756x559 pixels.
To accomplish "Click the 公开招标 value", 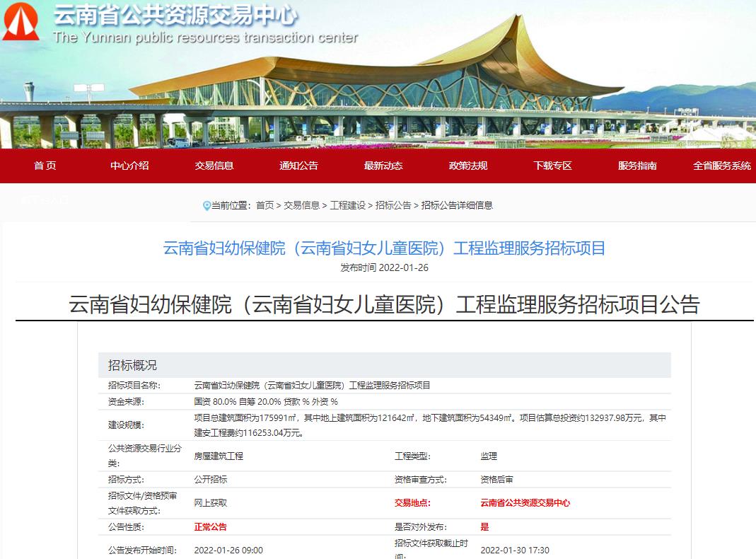I will (210, 480).
